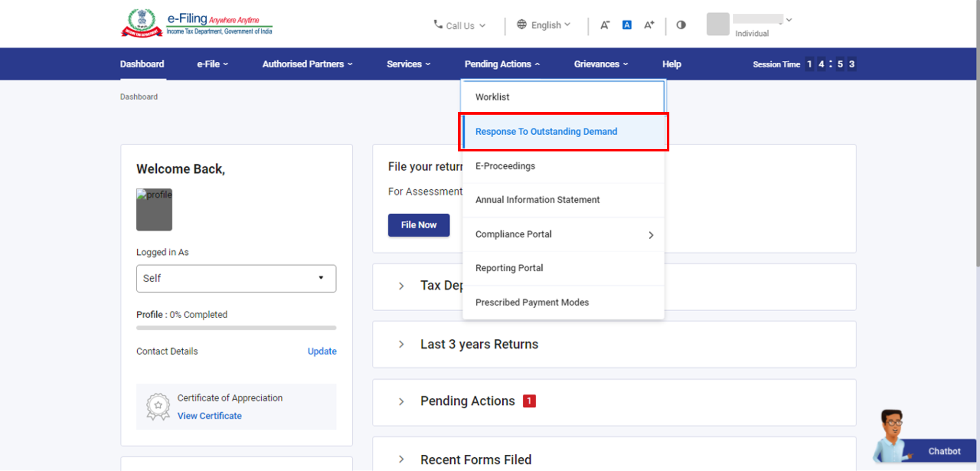Screen dimensions: 980x471
Task: Toggle high contrast mode icon
Action: (681, 25)
